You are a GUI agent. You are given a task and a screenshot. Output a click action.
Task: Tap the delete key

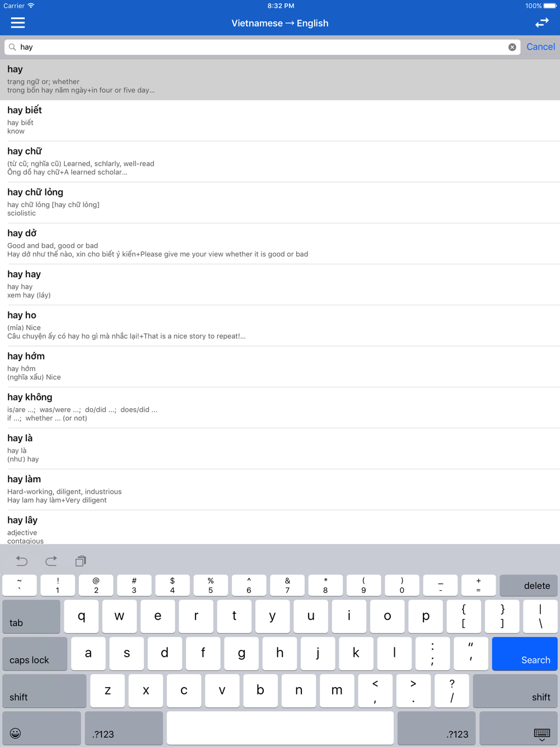pyautogui.click(x=528, y=585)
